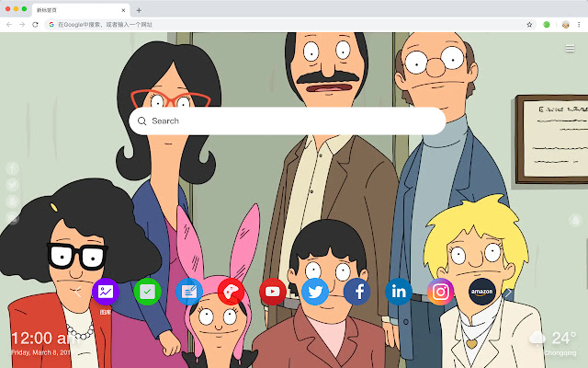Click the red paint palette icon
This screenshot has width=588, height=368.
(x=231, y=292)
